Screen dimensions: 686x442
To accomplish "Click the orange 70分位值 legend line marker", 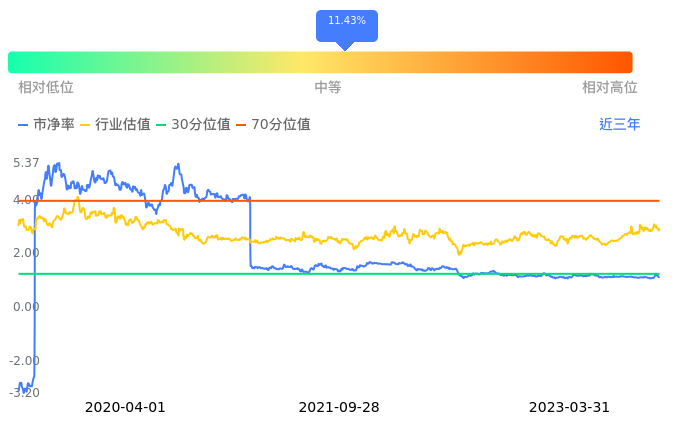I will tap(241, 125).
